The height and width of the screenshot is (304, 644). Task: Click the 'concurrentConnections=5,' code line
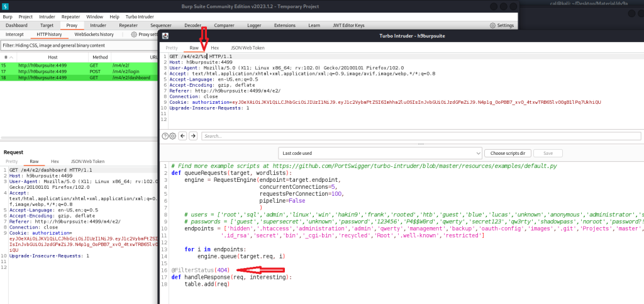coord(299,186)
